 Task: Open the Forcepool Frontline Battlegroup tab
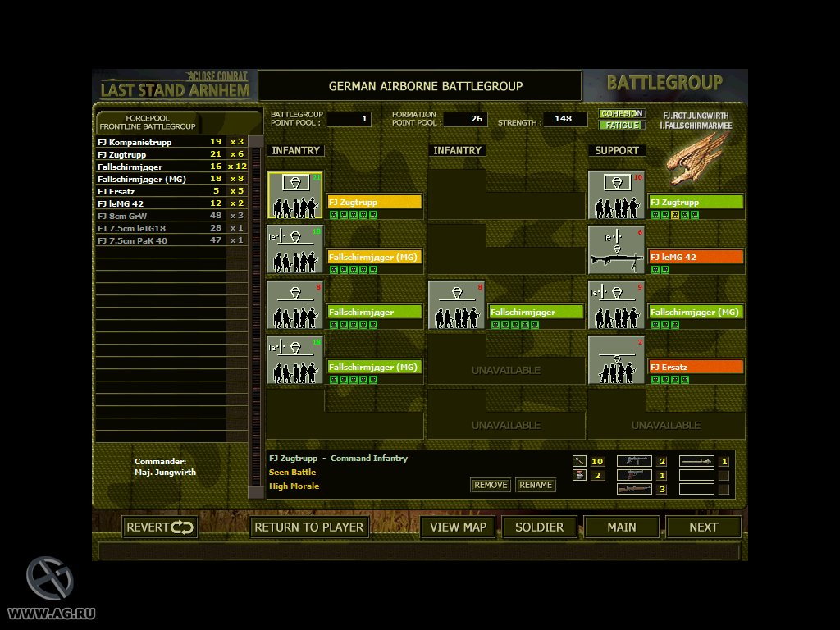click(x=148, y=122)
